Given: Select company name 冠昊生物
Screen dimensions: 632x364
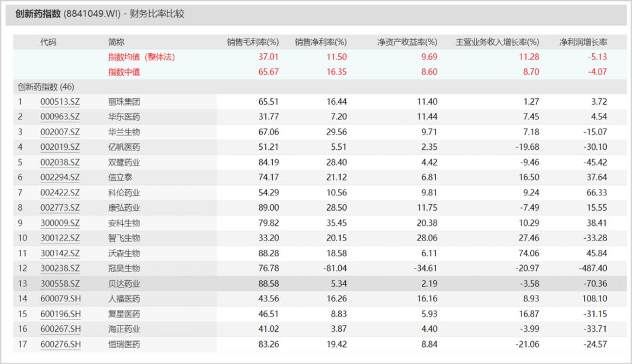Looking at the screenshot, I should (124, 269).
